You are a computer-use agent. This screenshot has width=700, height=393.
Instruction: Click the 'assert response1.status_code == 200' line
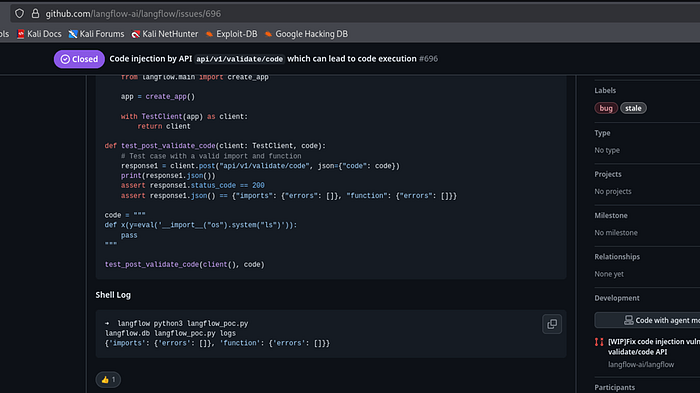coord(192,185)
